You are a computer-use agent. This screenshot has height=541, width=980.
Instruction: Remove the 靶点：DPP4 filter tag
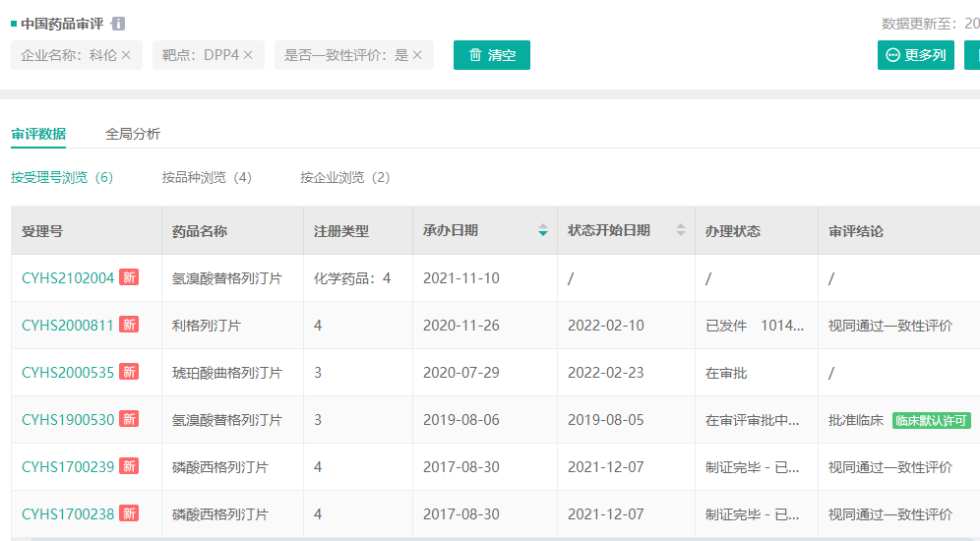pyautogui.click(x=248, y=55)
